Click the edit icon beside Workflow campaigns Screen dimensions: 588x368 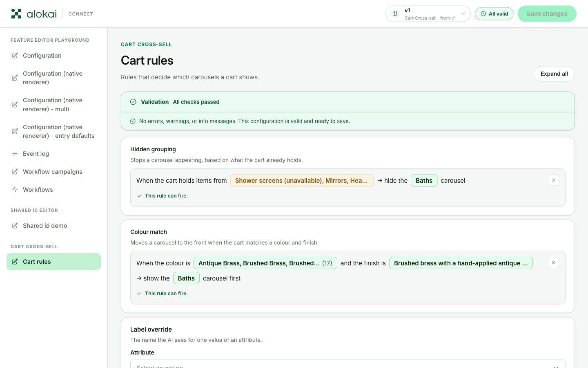point(15,172)
